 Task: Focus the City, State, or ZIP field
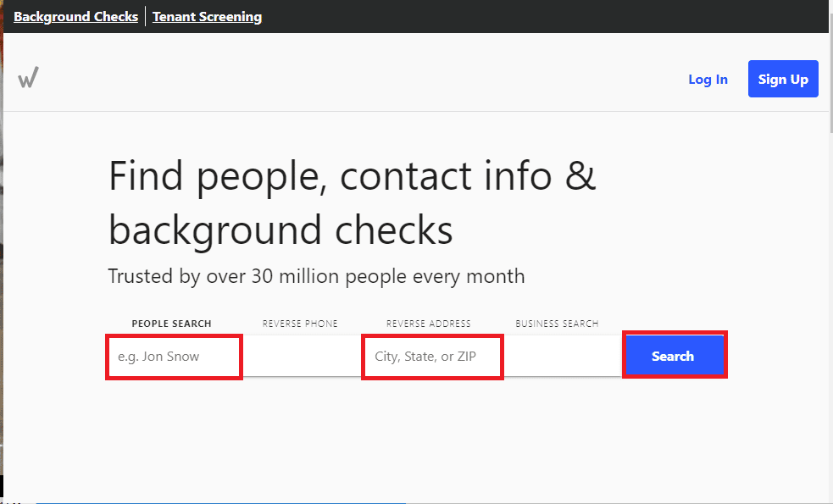click(x=432, y=357)
